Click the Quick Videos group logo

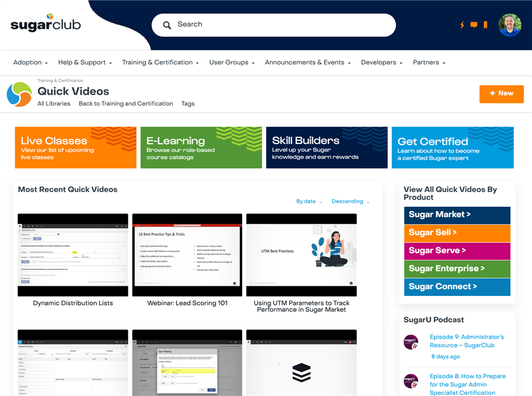(19, 94)
